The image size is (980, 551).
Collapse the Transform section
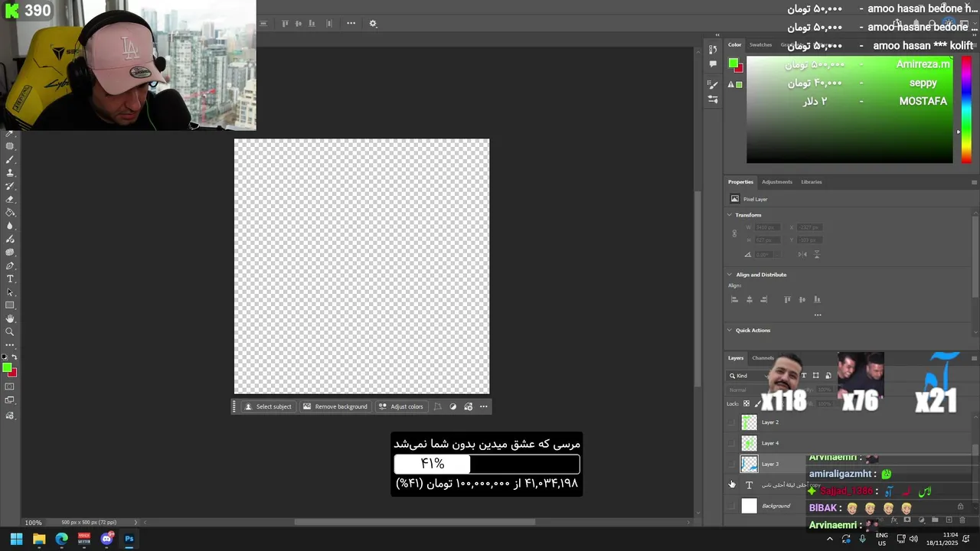[730, 215]
